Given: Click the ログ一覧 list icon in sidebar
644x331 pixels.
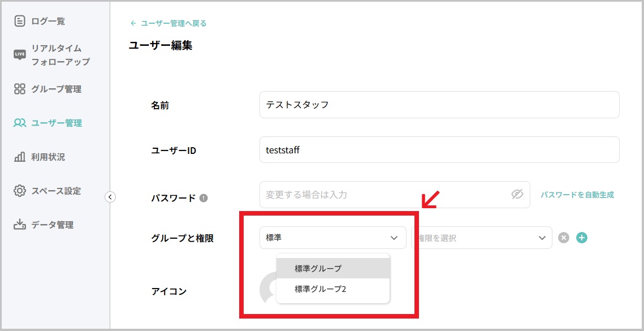Looking at the screenshot, I should point(20,21).
